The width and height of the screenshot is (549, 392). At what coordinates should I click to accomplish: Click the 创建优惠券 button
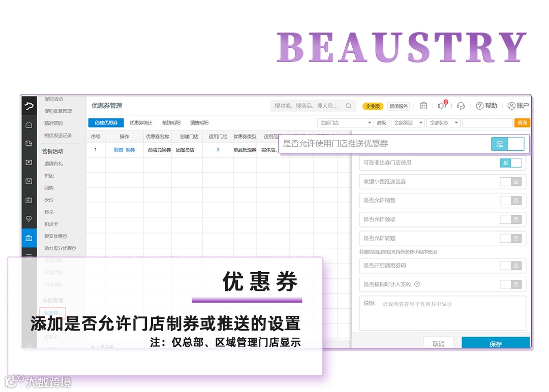(x=106, y=123)
